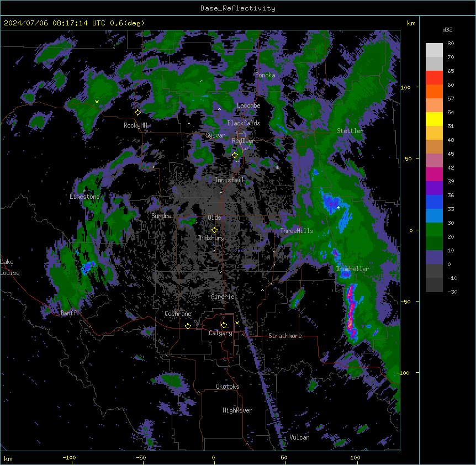The width and height of the screenshot is (476, 465).
Task: Click the Strathmore city label
Action: click(285, 336)
